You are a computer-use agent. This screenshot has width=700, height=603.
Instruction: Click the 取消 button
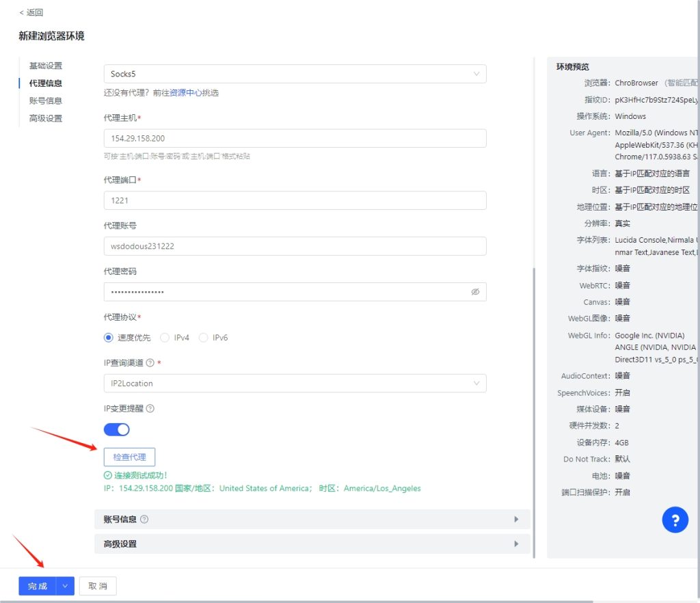[x=98, y=586]
